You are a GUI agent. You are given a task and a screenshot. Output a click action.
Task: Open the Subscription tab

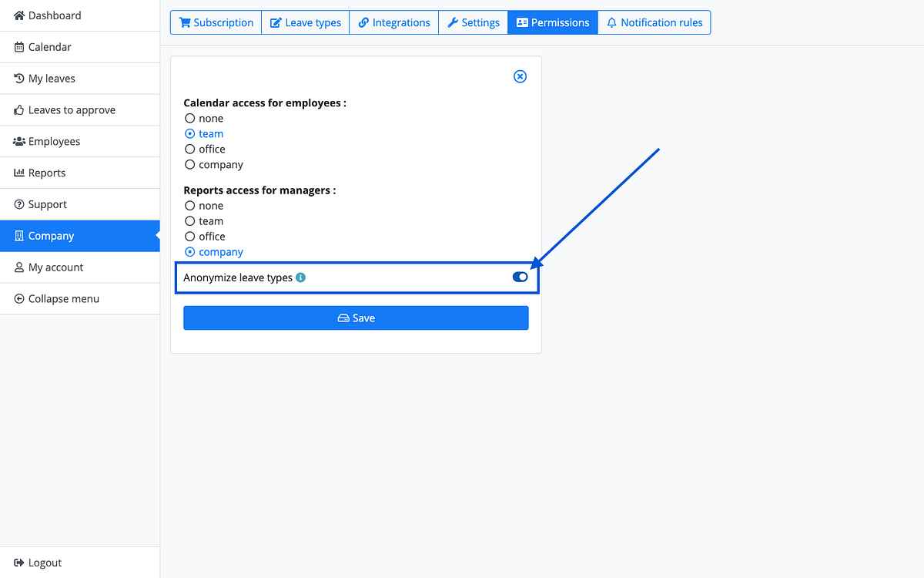[x=216, y=22]
